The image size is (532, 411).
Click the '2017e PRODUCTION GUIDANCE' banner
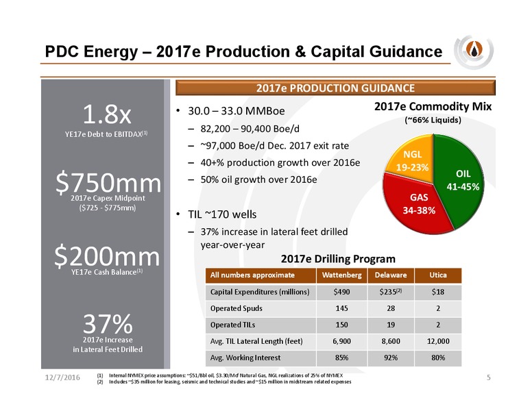[335, 88]
